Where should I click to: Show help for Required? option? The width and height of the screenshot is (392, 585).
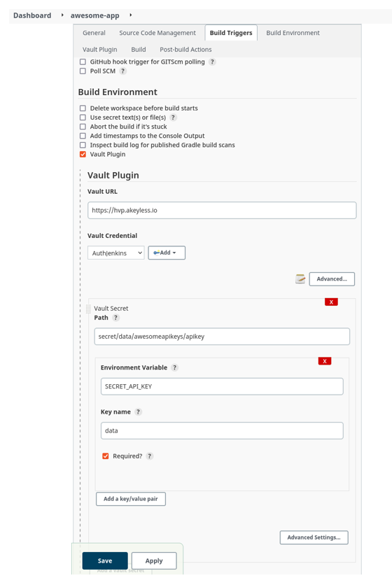[x=149, y=456]
